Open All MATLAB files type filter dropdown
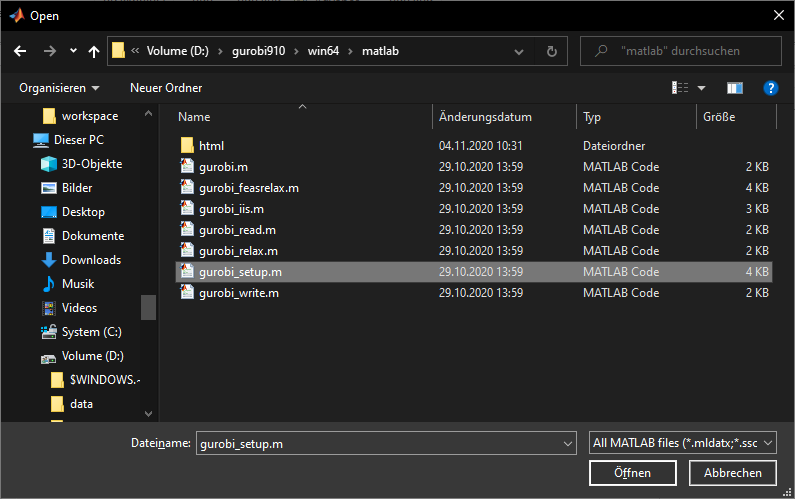This screenshot has width=795, height=499. pyautogui.click(x=682, y=443)
